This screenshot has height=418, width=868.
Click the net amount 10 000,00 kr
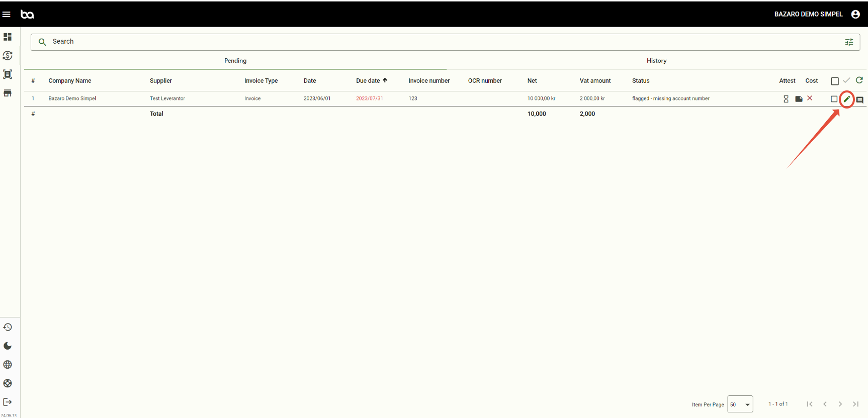(541, 98)
